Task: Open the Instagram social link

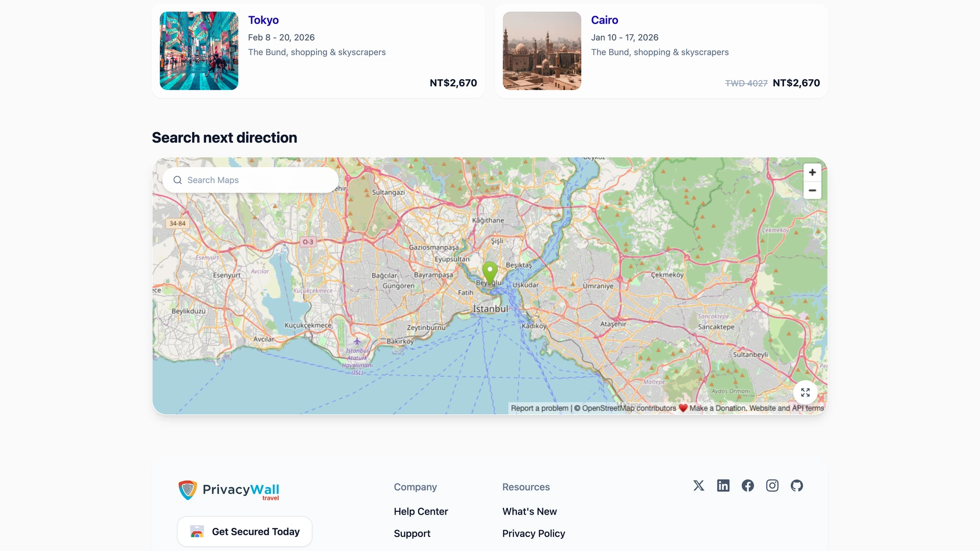Action: click(772, 485)
